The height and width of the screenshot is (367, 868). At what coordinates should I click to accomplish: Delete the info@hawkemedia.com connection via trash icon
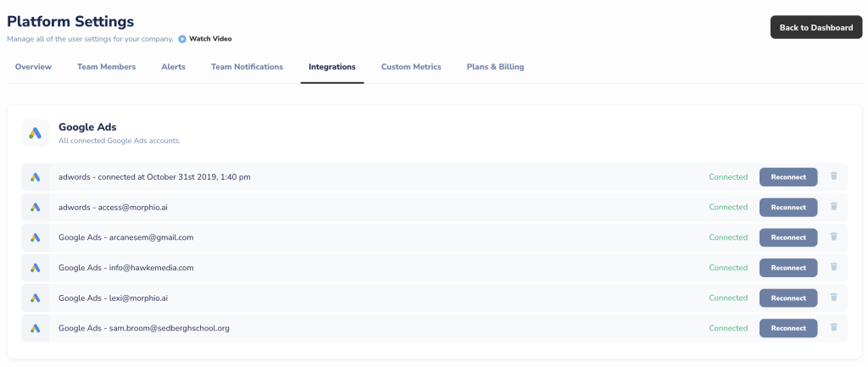(x=834, y=267)
